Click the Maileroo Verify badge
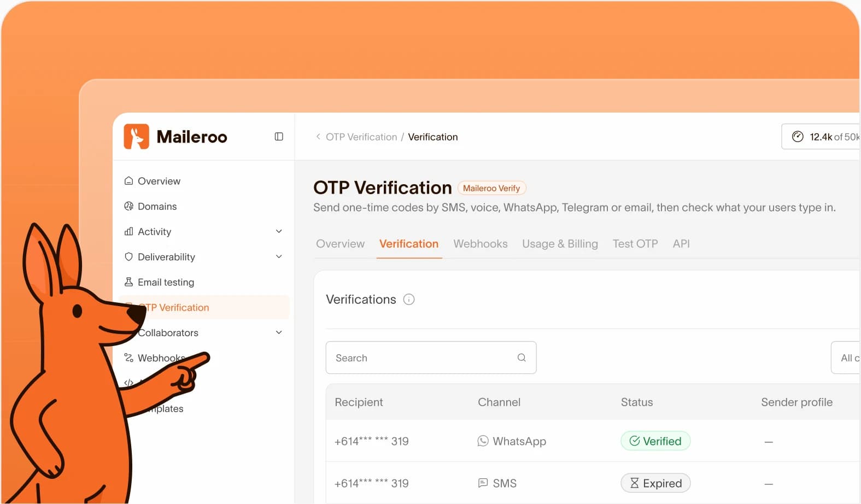 (491, 188)
